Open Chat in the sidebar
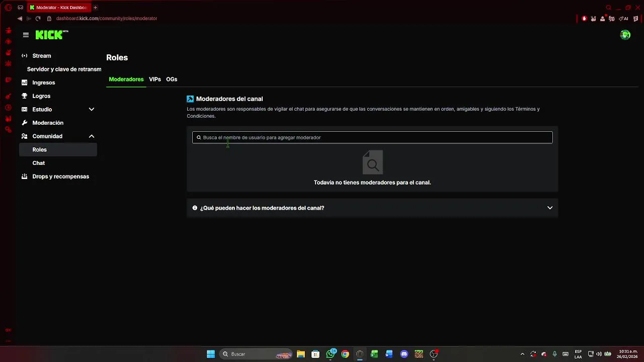644x362 pixels. click(x=39, y=163)
